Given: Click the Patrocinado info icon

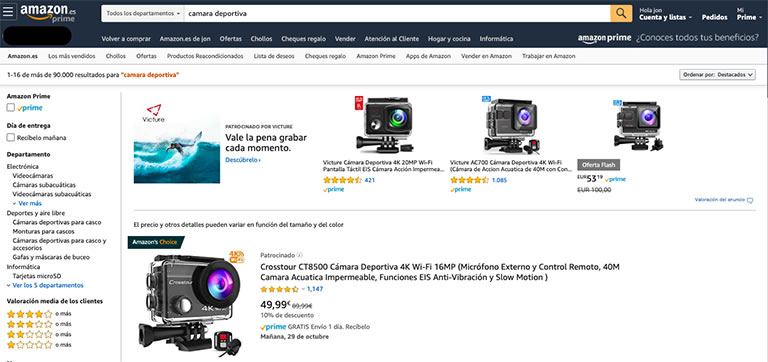Looking at the screenshot, I should [x=300, y=255].
